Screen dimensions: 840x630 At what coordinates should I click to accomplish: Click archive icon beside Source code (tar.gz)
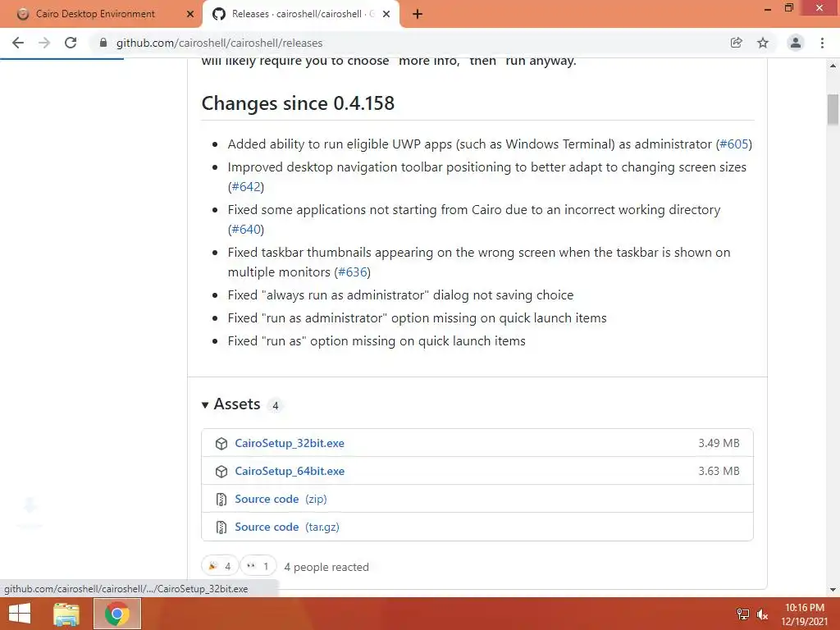221,527
